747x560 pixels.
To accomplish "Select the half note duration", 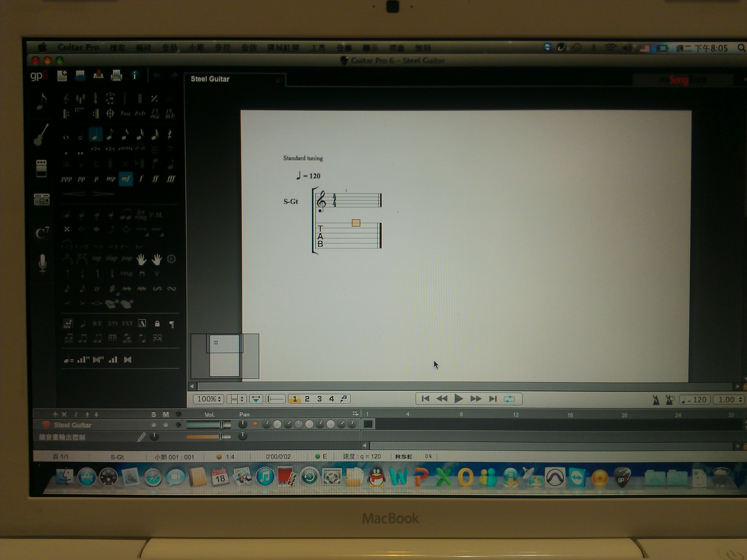I will click(80, 136).
